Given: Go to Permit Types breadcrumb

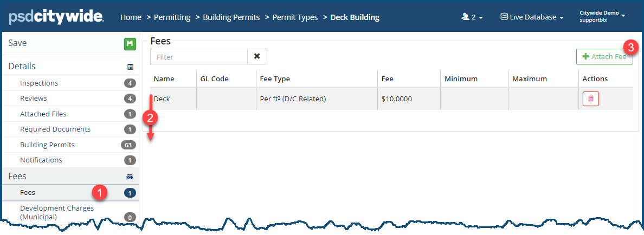Looking at the screenshot, I should coord(295,17).
